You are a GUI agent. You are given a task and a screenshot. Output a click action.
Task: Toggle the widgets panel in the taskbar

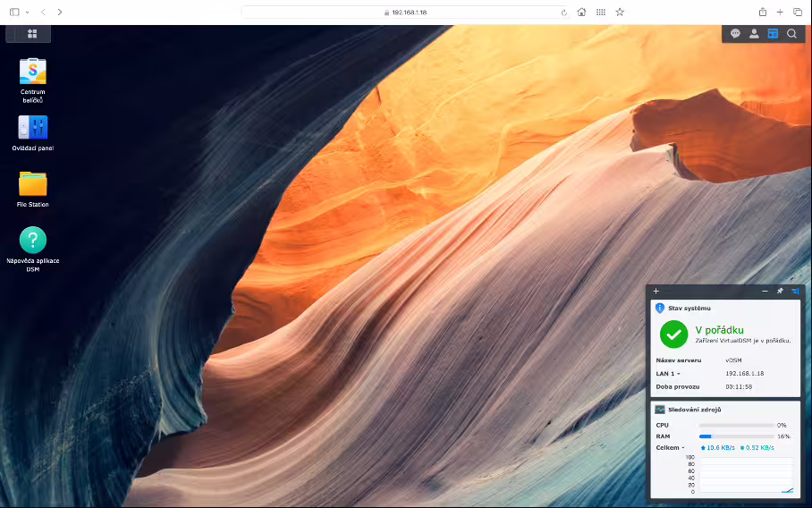773,34
